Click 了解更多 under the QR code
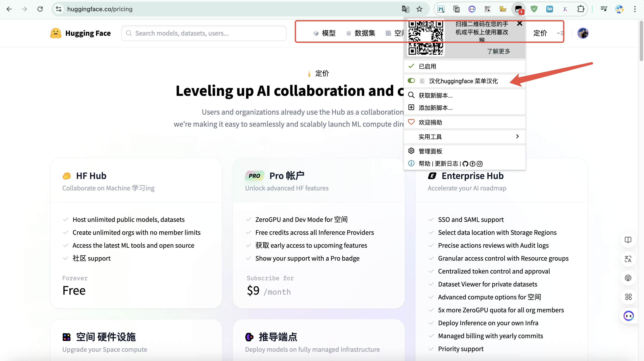Viewport: 644px width, 361px height. point(499,51)
